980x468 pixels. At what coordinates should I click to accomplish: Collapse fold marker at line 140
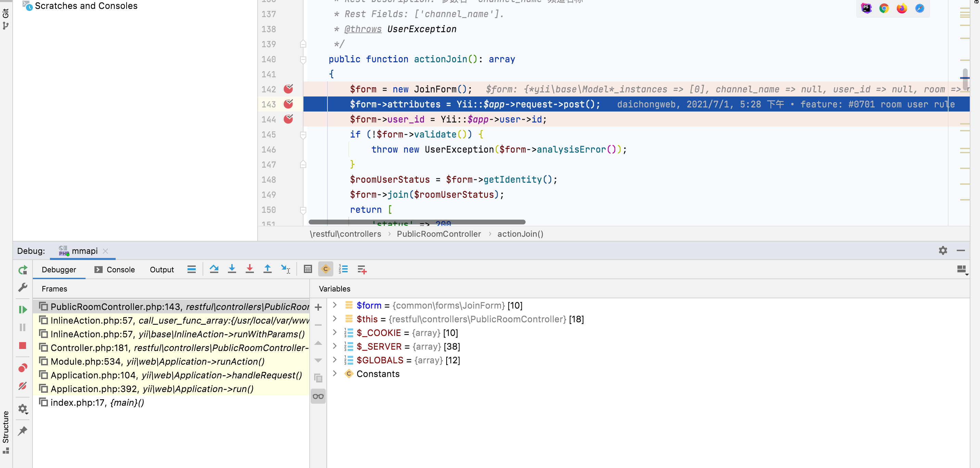[303, 60]
